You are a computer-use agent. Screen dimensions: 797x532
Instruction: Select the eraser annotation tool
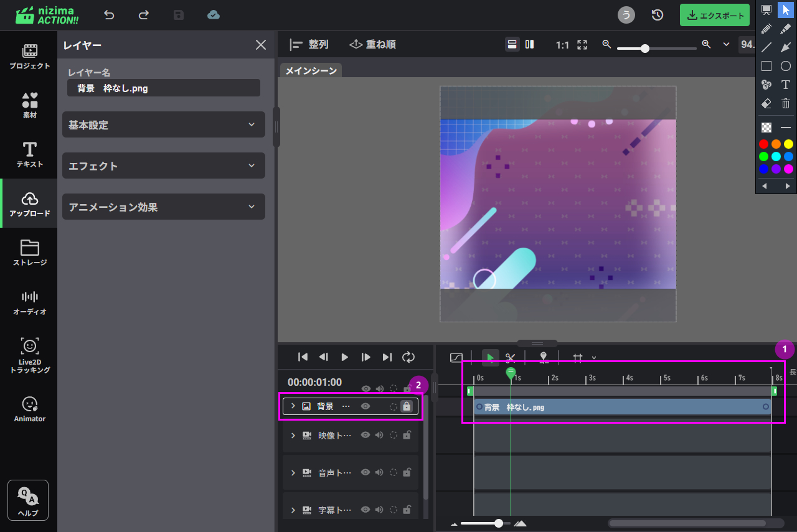[766, 104]
